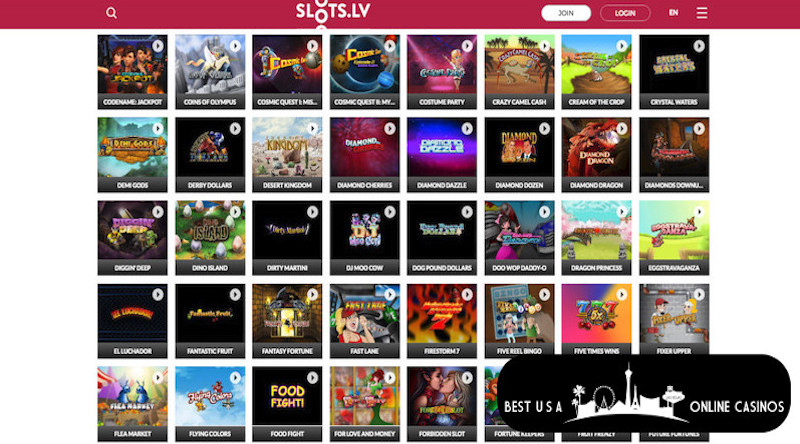Screen dimensions: 800x444
Task: Click play arrow on Crystal Waters tile
Action: tap(699, 45)
